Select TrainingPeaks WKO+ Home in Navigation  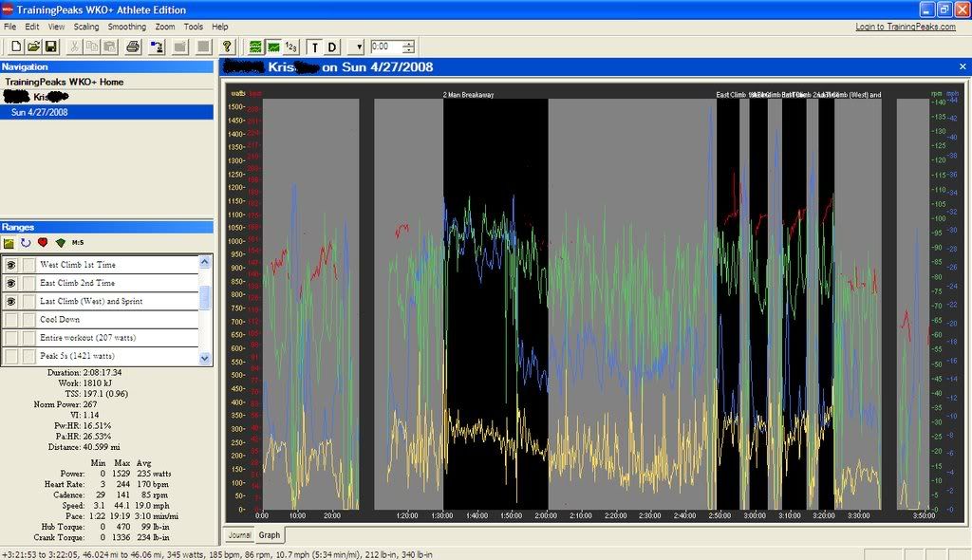point(65,82)
